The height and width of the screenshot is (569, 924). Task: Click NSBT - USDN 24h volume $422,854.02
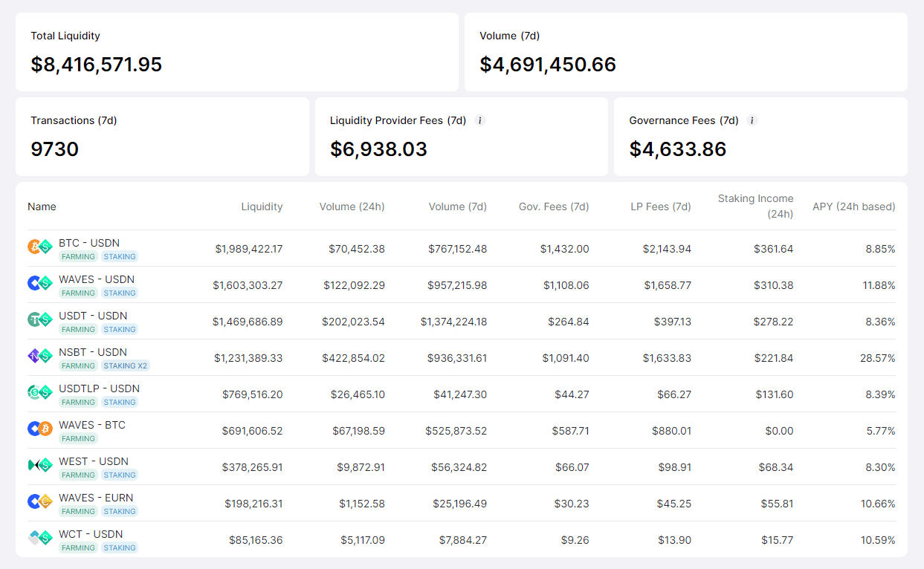coord(353,358)
